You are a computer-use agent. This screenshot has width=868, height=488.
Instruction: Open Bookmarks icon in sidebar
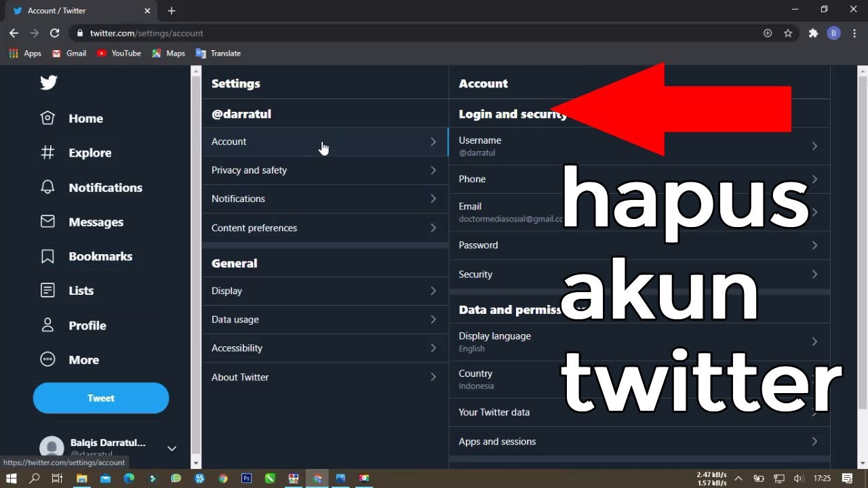47,256
